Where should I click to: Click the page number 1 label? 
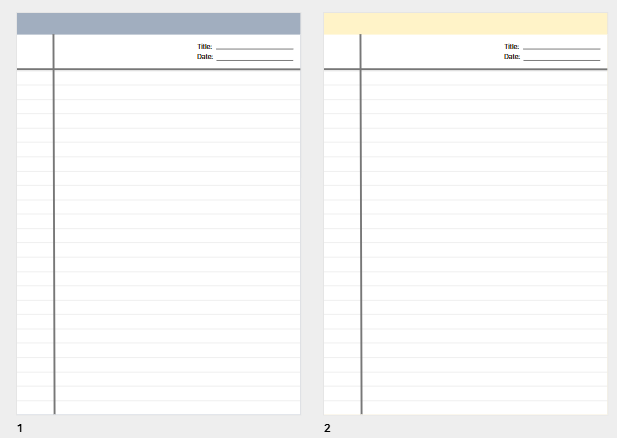coord(20,428)
